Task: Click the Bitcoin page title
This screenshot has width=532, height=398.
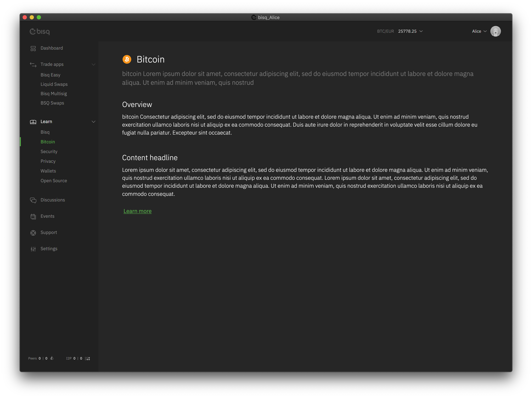Action: click(x=151, y=60)
